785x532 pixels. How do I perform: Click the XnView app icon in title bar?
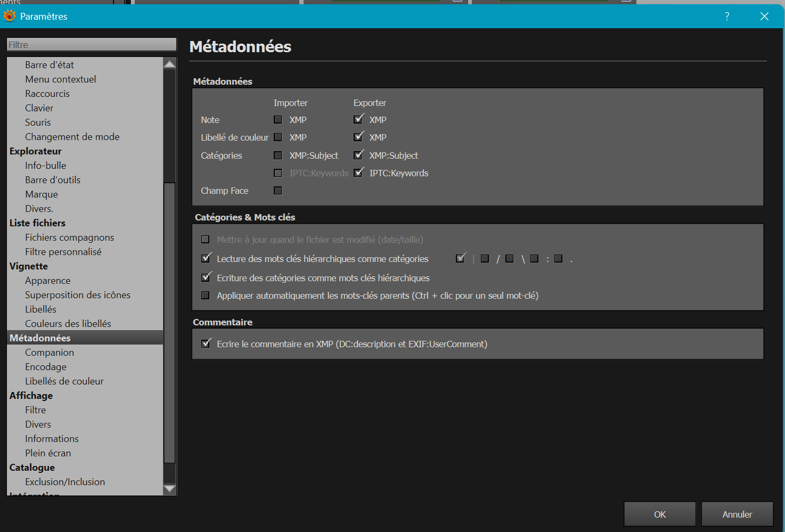(10, 16)
